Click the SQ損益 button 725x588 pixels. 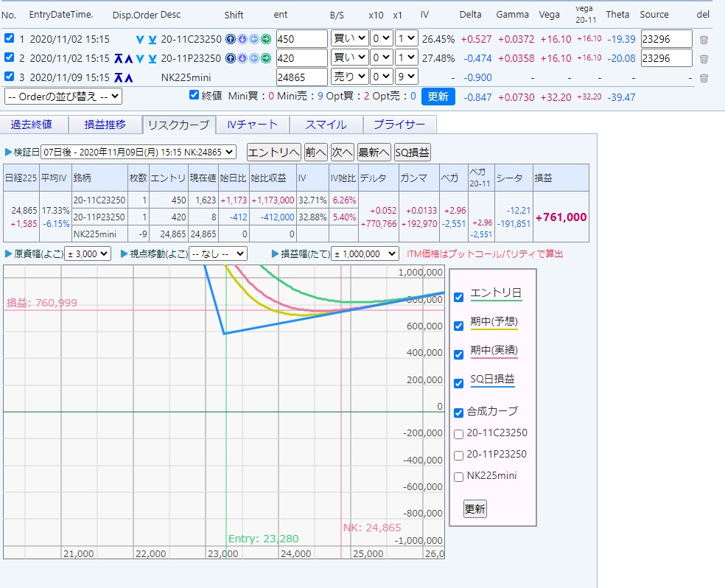(413, 152)
